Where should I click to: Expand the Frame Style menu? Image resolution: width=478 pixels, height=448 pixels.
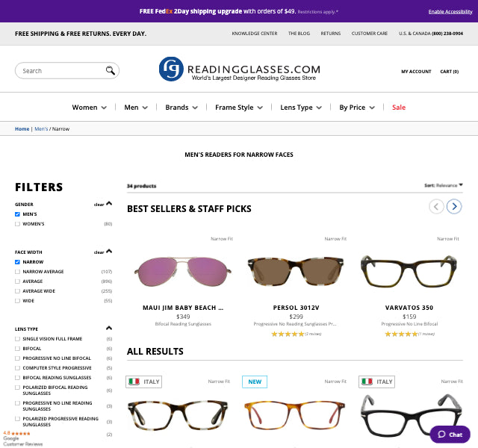(239, 108)
